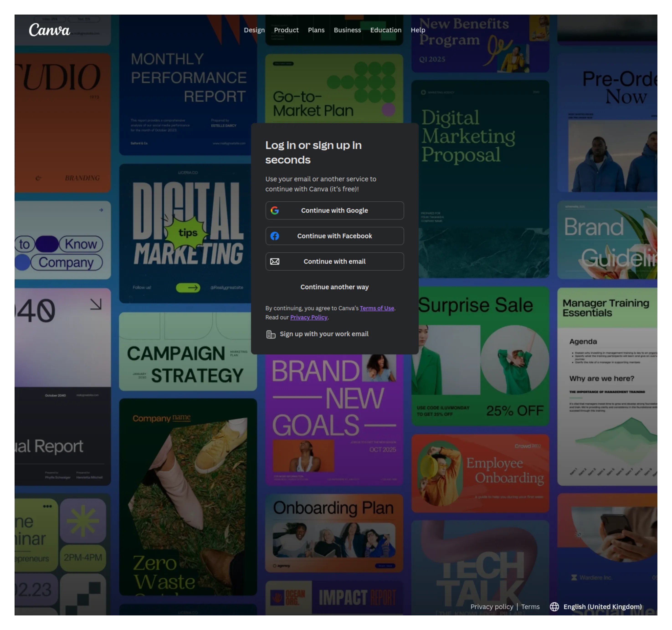Click the Facebook logo icon
The height and width of the screenshot is (630, 672).
pos(275,236)
